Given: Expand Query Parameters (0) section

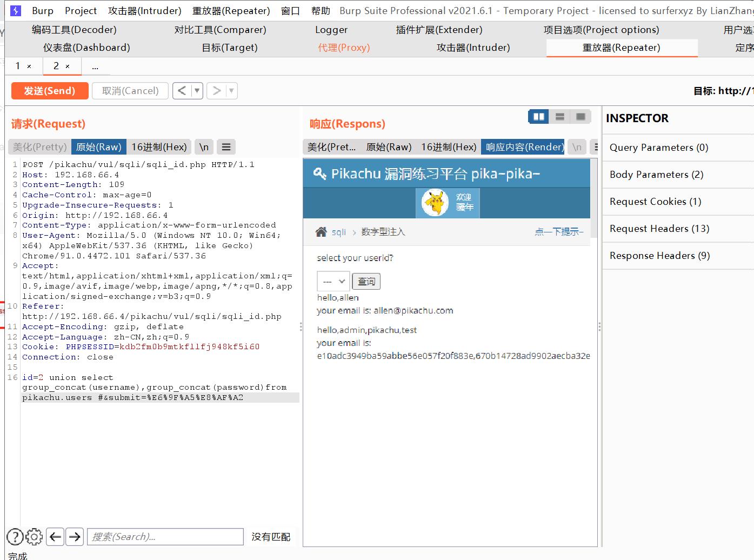Looking at the screenshot, I should coord(678,148).
